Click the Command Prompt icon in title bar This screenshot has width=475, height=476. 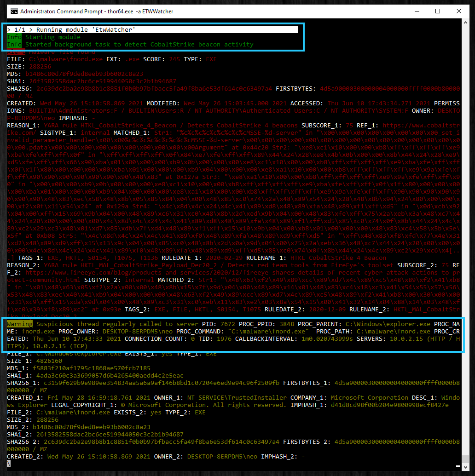(x=14, y=11)
